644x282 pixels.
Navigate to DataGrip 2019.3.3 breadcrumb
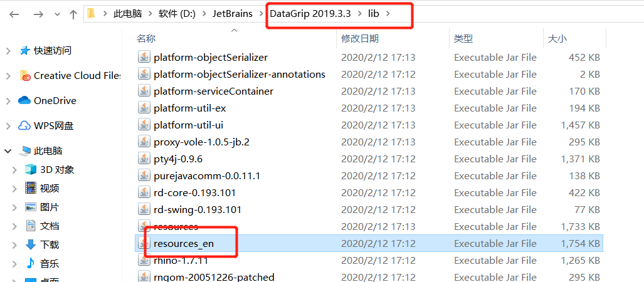click(310, 14)
